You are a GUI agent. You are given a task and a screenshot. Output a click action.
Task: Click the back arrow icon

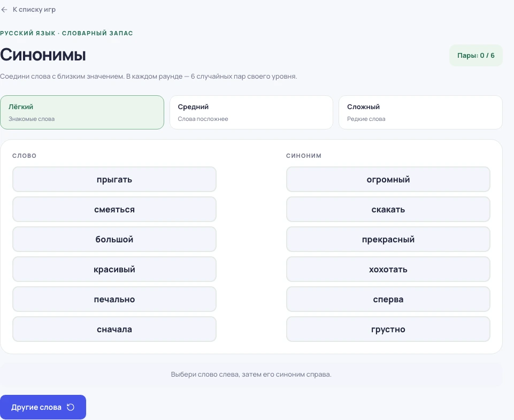[x=4, y=10]
